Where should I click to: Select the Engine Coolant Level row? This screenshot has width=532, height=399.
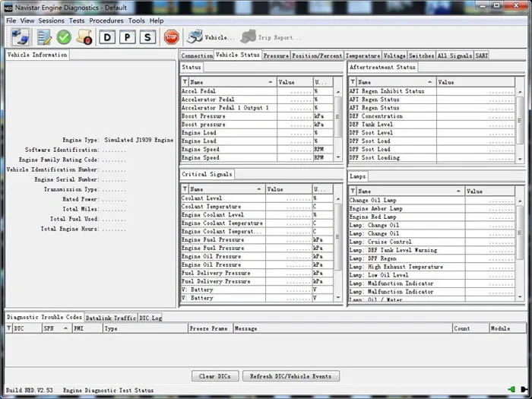pyautogui.click(x=257, y=215)
